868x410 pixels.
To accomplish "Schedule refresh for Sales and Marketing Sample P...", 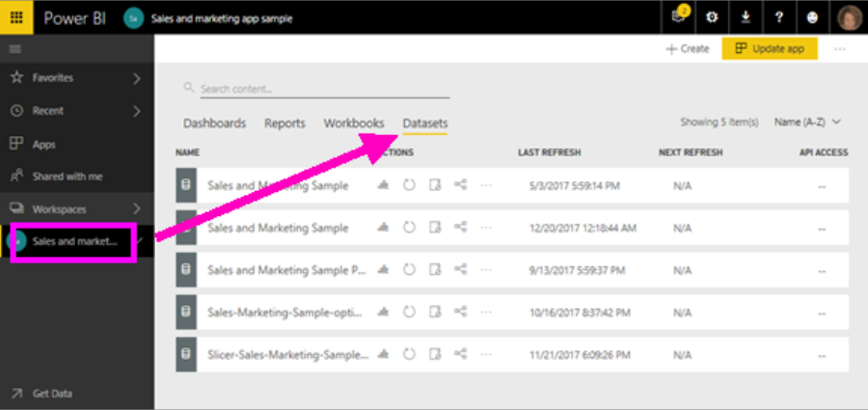I will [435, 270].
